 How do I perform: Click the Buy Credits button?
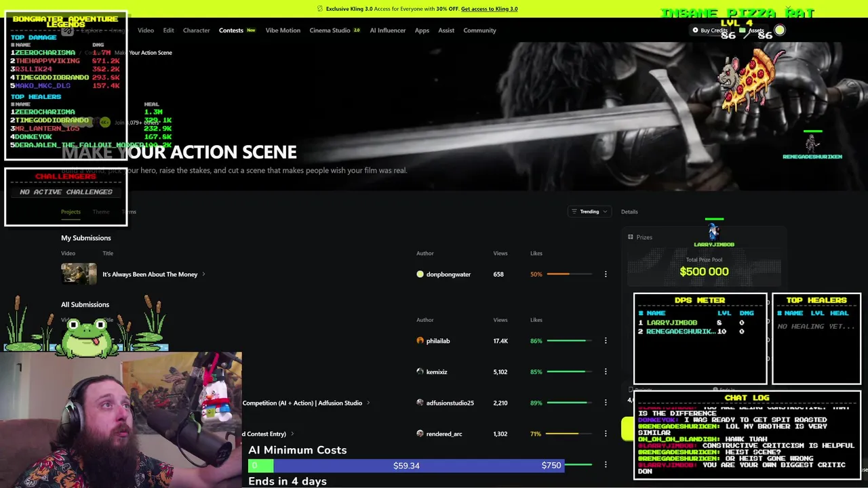710,30
